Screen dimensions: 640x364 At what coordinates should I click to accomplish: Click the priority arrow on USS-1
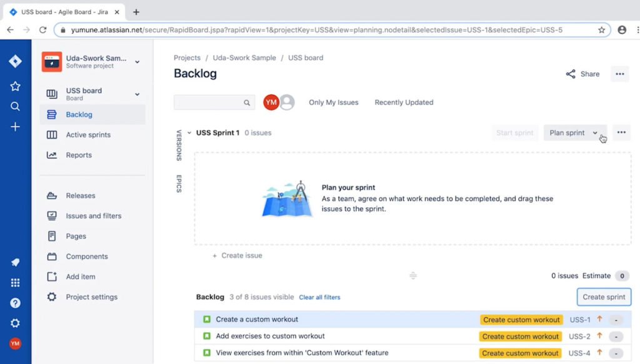[599, 319]
